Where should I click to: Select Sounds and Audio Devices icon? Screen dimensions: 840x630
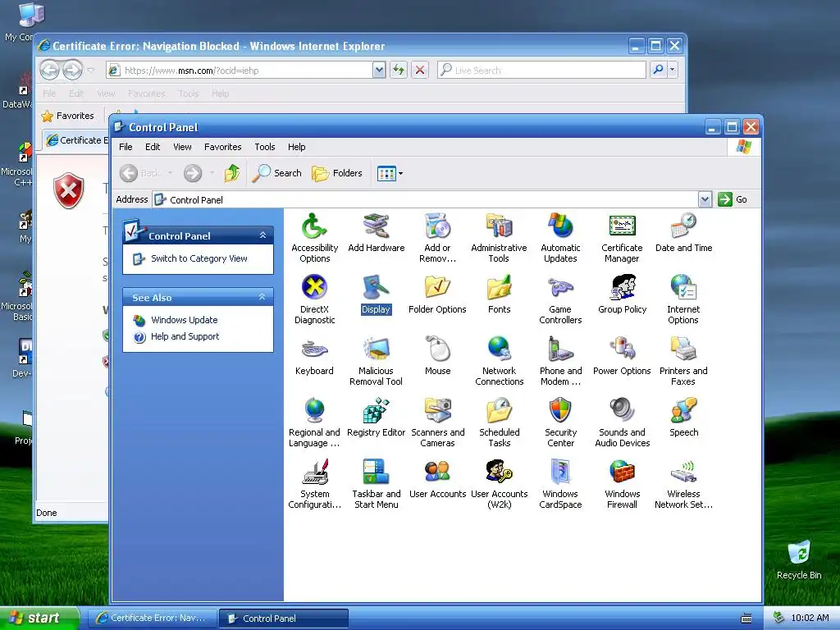point(622,422)
